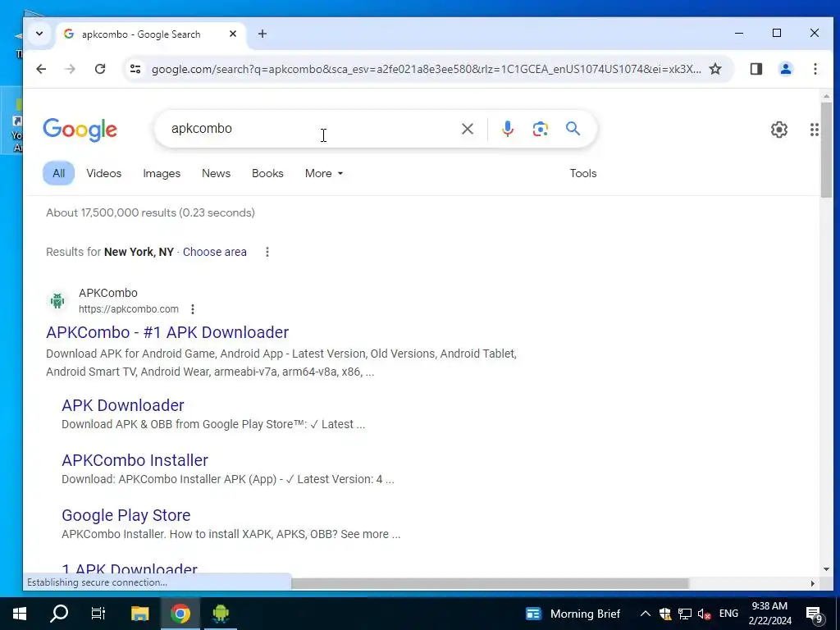Open Windows taskbar search
The width and height of the screenshot is (840, 630).
tap(59, 614)
